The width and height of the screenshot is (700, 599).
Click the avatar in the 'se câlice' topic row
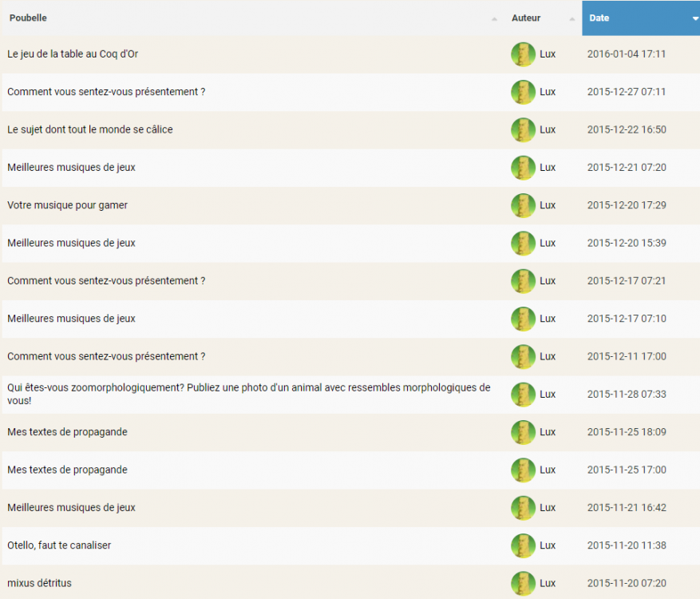click(x=523, y=130)
